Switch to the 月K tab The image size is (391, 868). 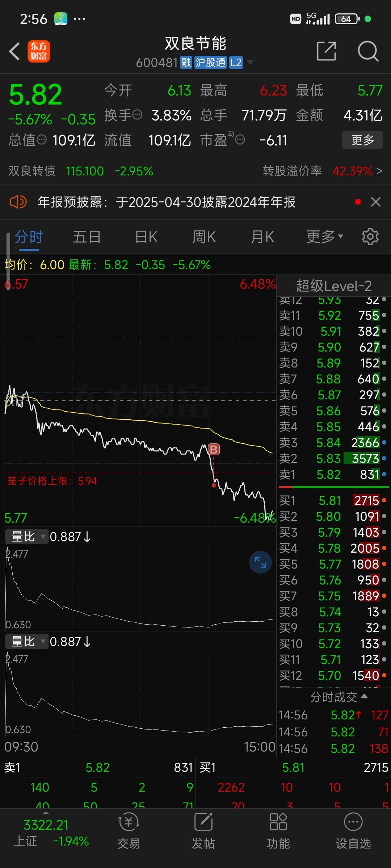click(x=263, y=237)
